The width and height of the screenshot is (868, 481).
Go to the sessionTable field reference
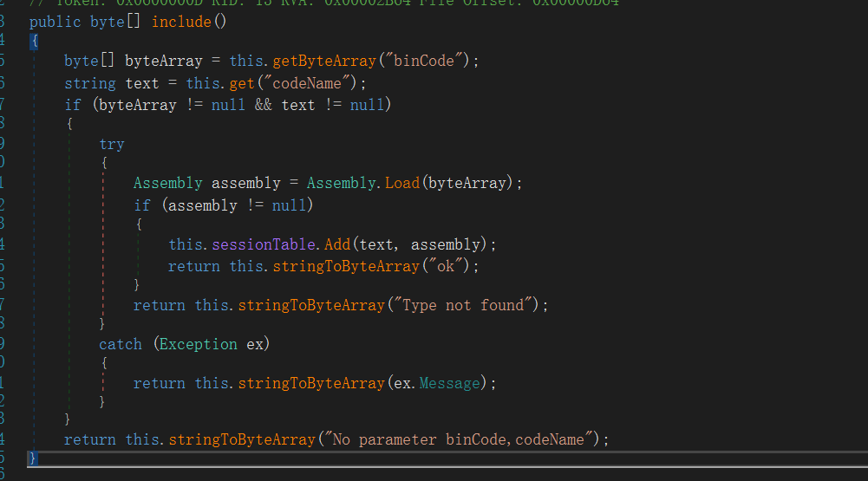(x=265, y=244)
